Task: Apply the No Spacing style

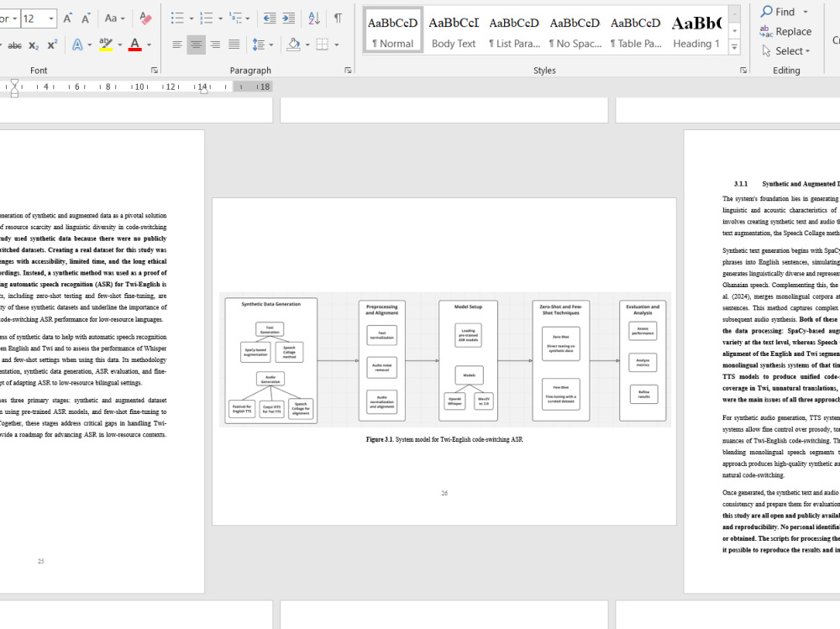Action: [575, 30]
